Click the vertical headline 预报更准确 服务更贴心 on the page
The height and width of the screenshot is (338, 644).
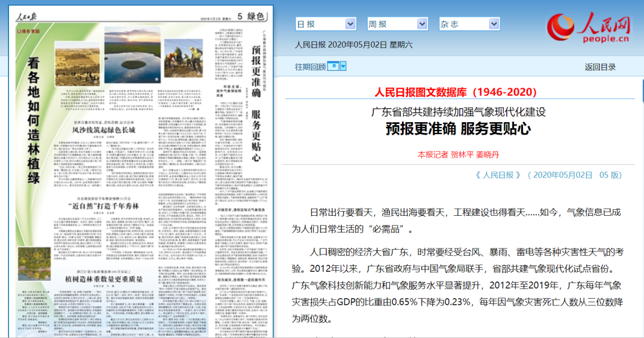click(256, 103)
